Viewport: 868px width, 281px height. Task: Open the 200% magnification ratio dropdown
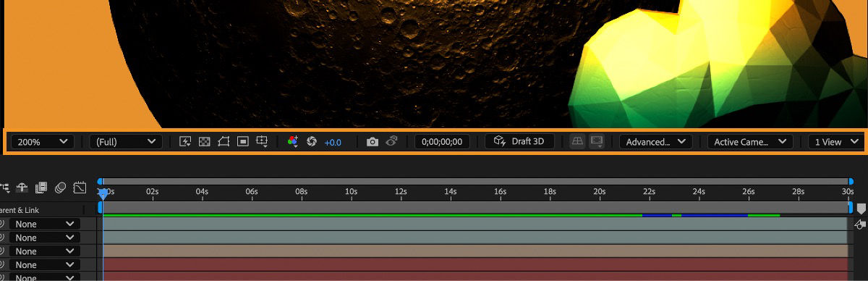coord(43,142)
